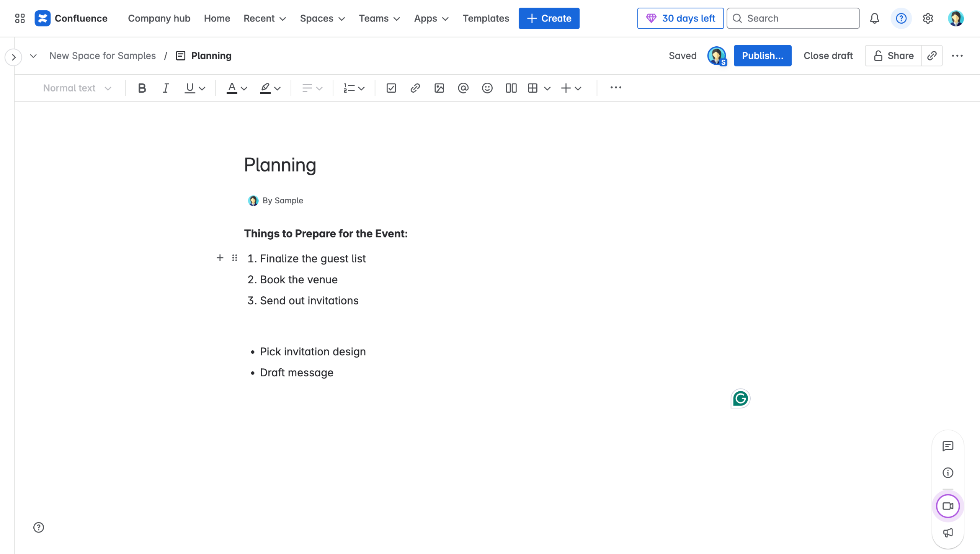Copy page link icon beside Share
Viewport: 980px width, 554px height.
point(932,56)
